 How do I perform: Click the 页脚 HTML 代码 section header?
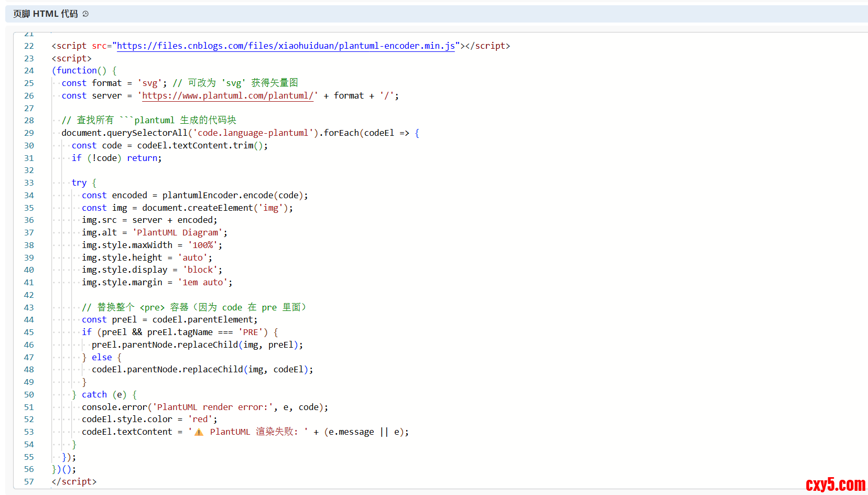click(x=45, y=14)
